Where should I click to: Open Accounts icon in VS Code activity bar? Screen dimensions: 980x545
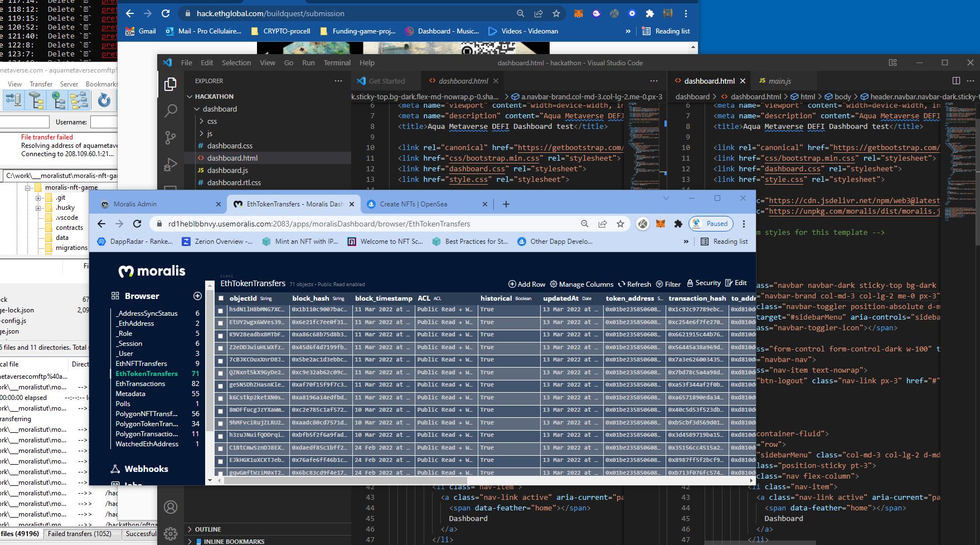[x=171, y=507]
